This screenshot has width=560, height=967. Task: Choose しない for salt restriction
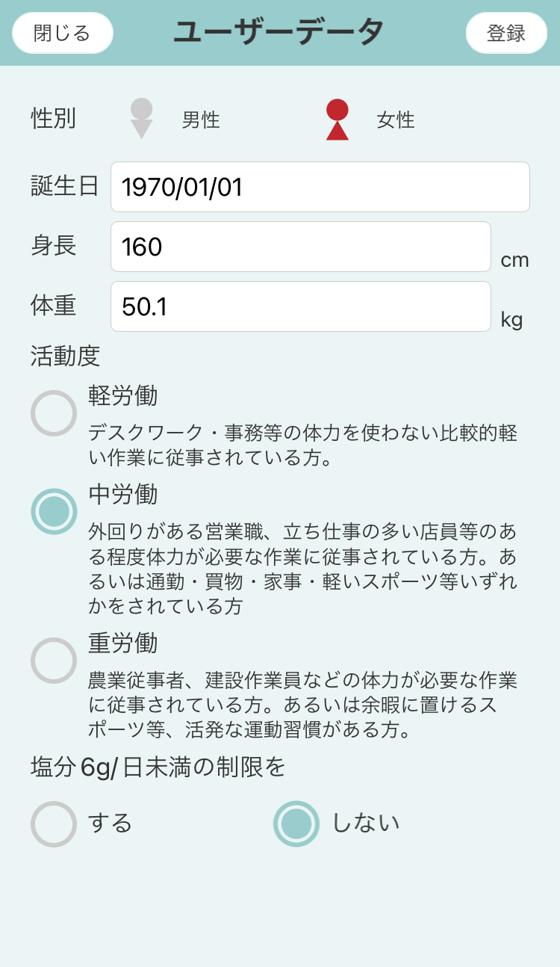pyautogui.click(x=296, y=824)
